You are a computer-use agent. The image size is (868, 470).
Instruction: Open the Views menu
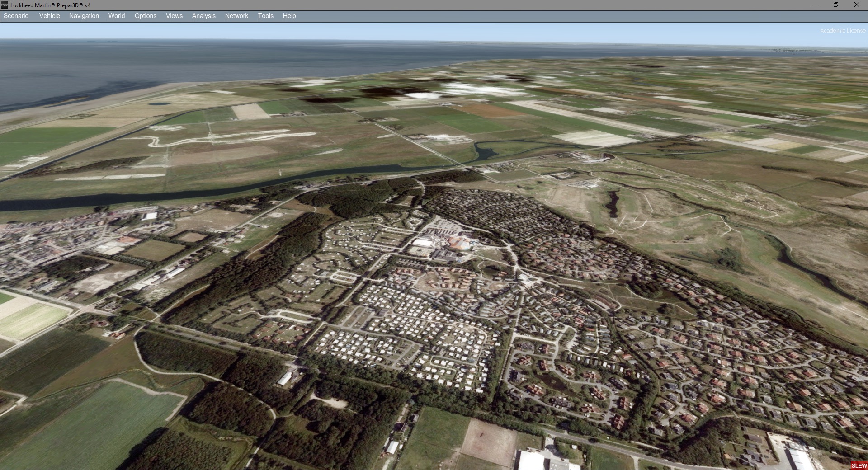[174, 16]
